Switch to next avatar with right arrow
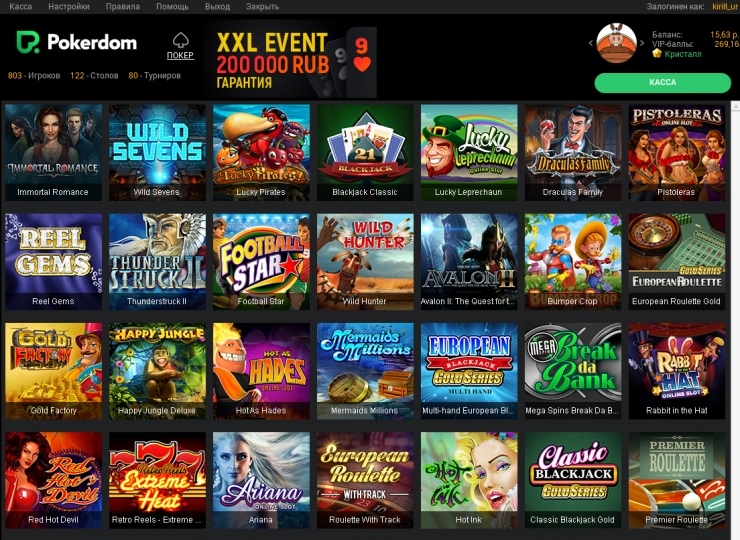Image resolution: width=740 pixels, height=540 pixels. pyautogui.click(x=642, y=43)
